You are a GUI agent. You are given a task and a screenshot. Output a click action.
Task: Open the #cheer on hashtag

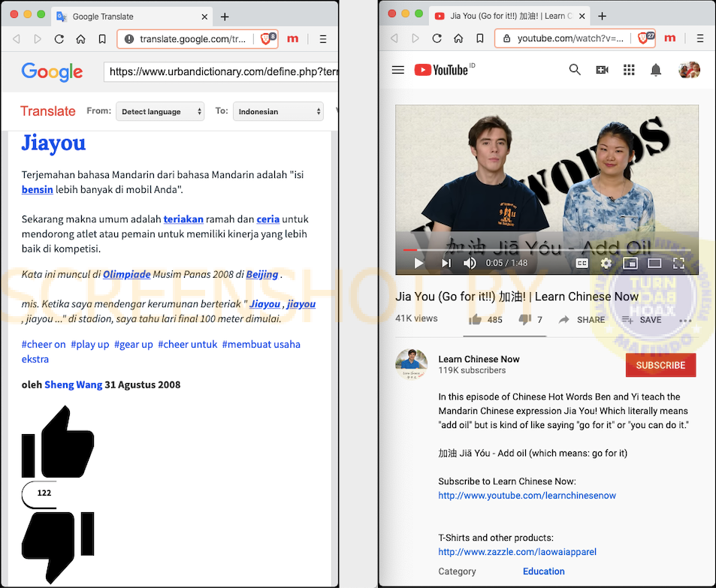pyautogui.click(x=44, y=345)
